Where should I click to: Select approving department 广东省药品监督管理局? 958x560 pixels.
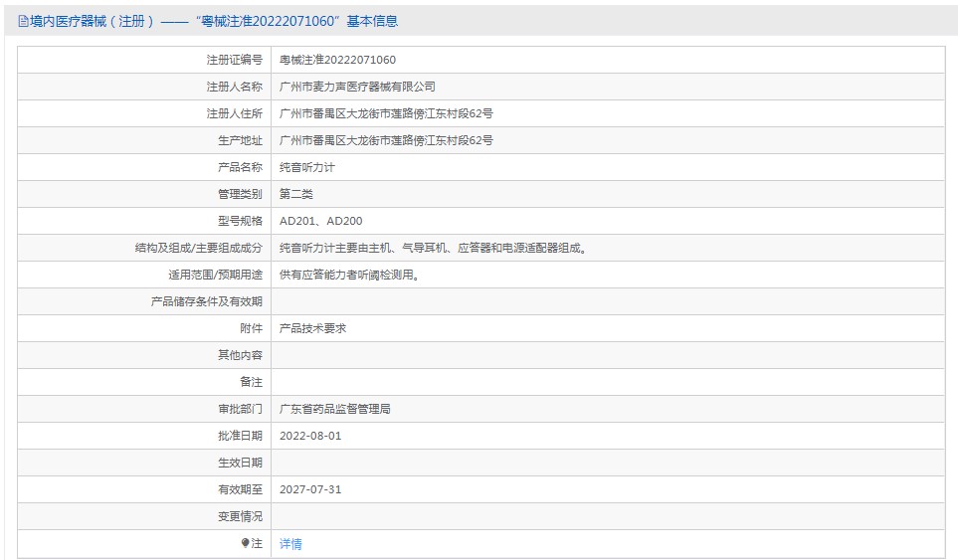(335, 409)
